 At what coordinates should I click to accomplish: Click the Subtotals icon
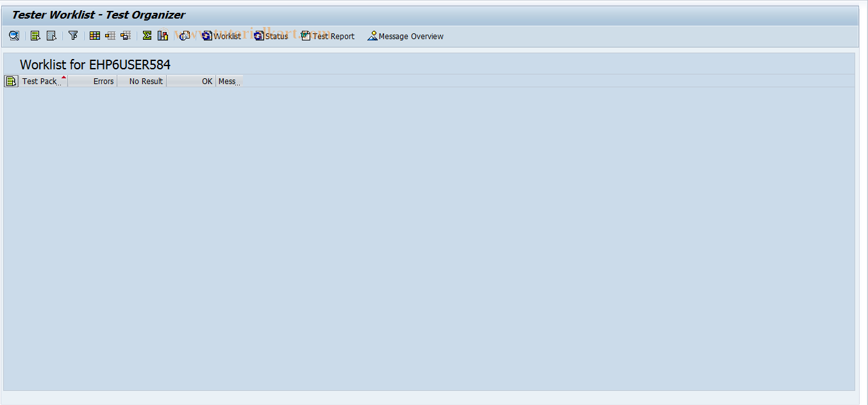click(x=163, y=36)
